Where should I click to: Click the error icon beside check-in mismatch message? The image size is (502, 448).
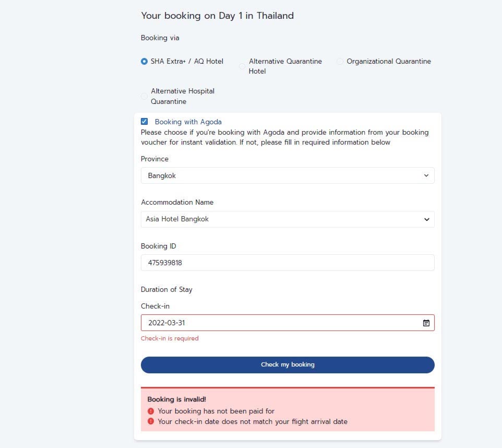(150, 421)
